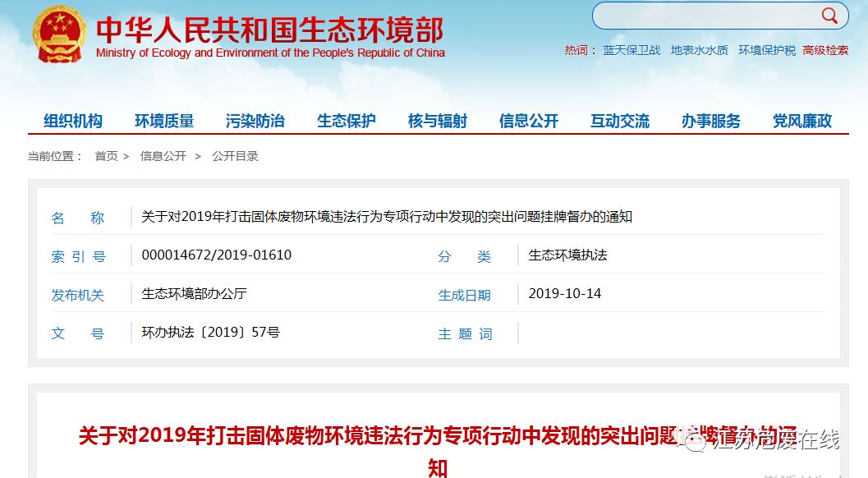Open the 办事服务 navigation menu
The height and width of the screenshot is (478, 868).
711,121
